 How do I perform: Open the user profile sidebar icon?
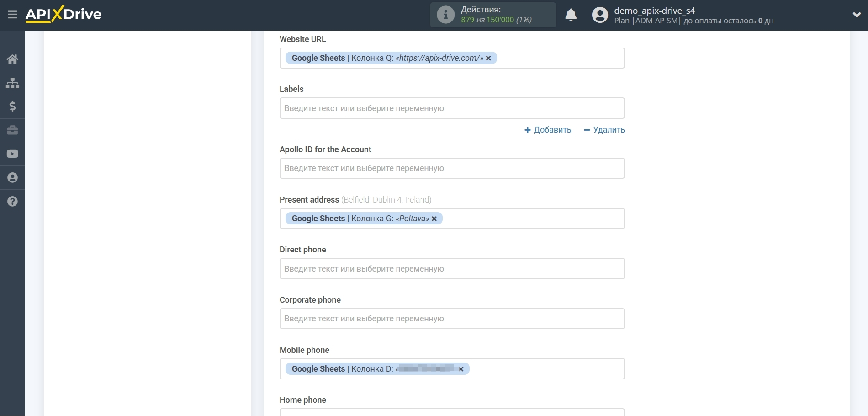12,178
